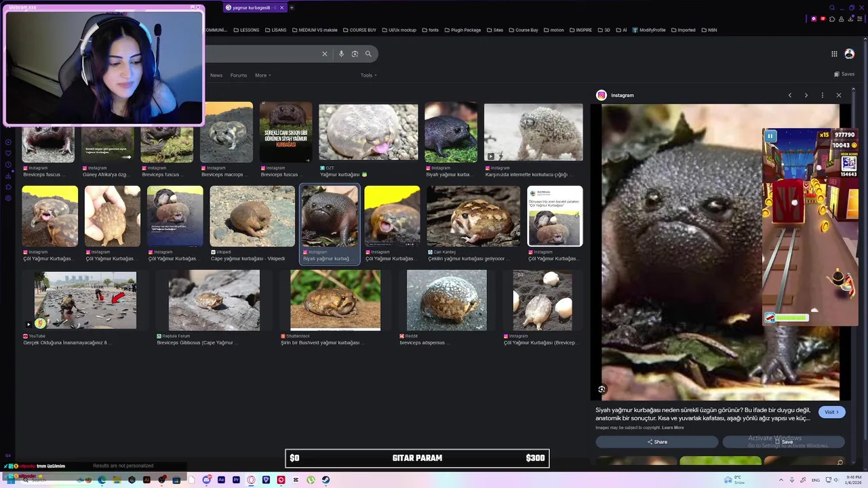
Task: Open the MEDIUM VS makale bookmark folder
Action: (315, 30)
